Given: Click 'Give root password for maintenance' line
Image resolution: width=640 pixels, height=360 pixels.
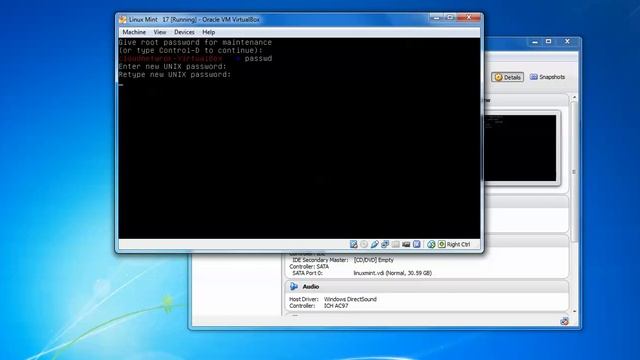Looking at the screenshot, I should 195,42.
